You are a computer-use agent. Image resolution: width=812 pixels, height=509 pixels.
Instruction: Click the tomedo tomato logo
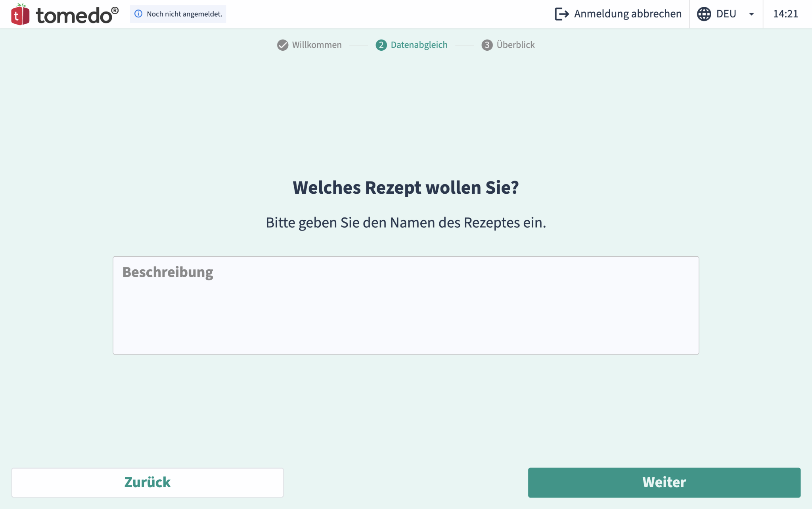click(x=21, y=14)
